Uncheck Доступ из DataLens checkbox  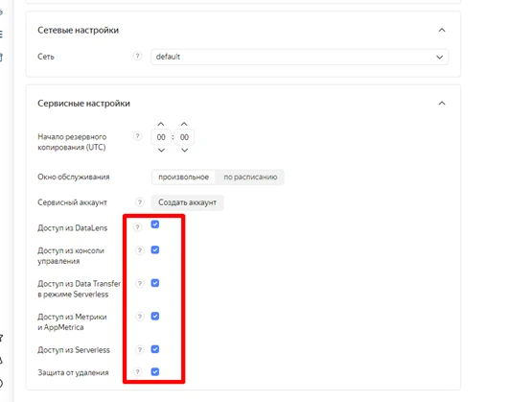point(155,225)
